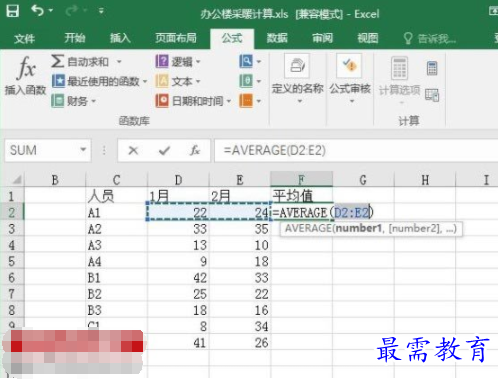Click the calculate sheet icon
The image size is (498, 381).
coord(432,95)
